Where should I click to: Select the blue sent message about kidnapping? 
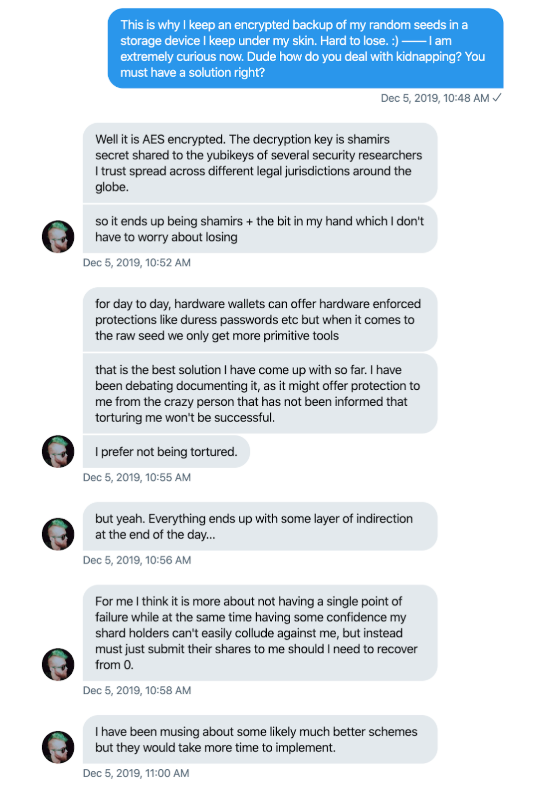(305, 48)
